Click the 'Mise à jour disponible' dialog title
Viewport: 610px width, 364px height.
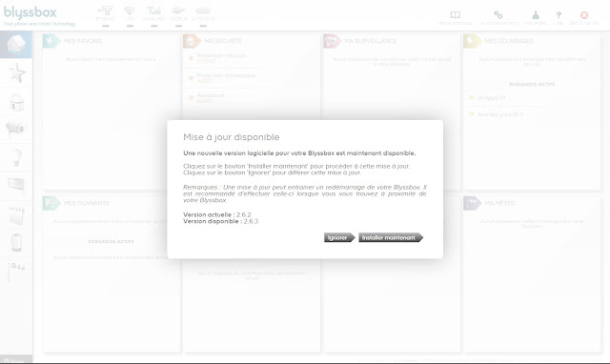pos(232,137)
